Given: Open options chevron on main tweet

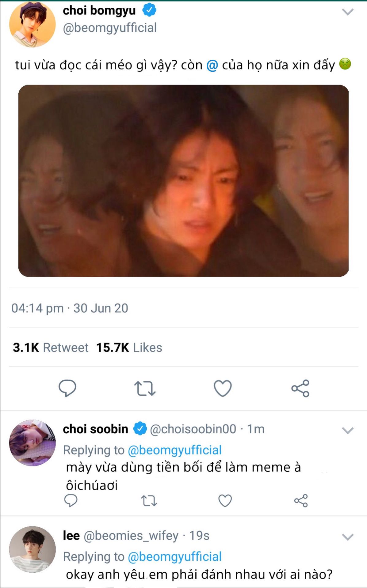Looking at the screenshot, I should click(x=348, y=12).
